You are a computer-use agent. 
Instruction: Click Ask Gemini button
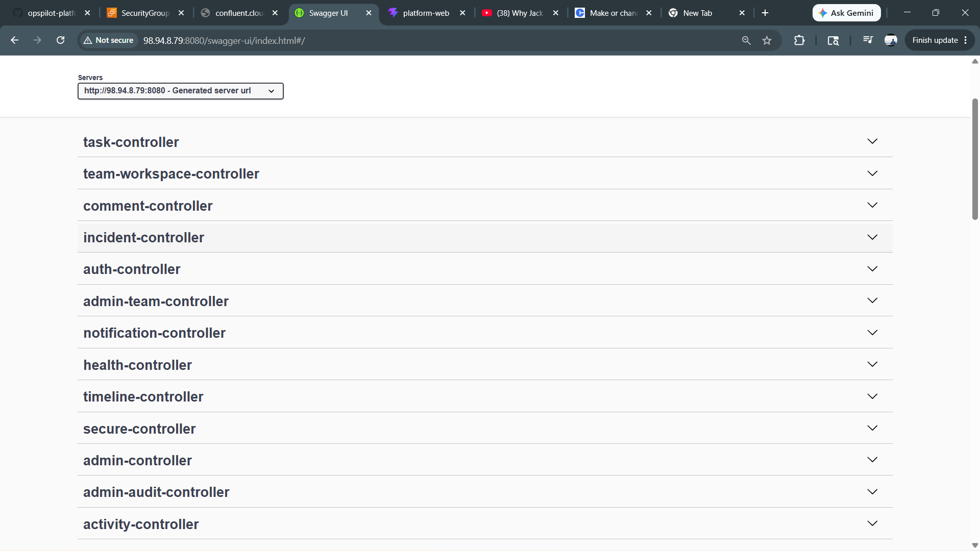(x=846, y=13)
